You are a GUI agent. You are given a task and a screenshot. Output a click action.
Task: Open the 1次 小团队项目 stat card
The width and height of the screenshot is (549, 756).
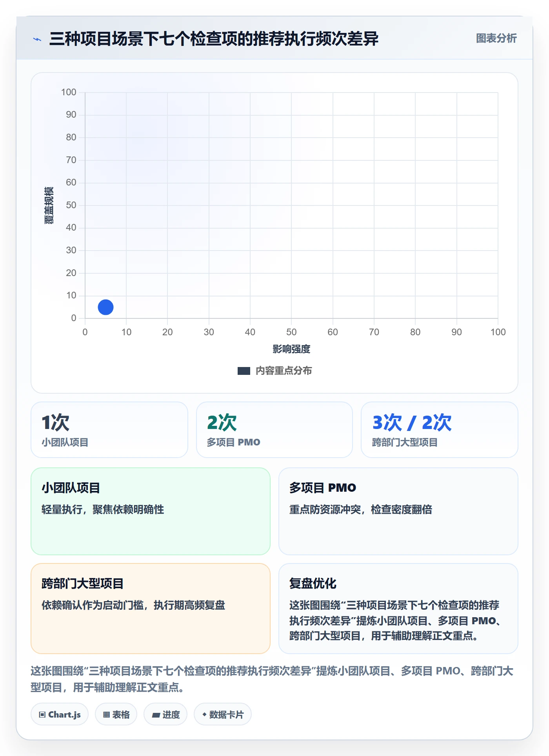(x=109, y=430)
